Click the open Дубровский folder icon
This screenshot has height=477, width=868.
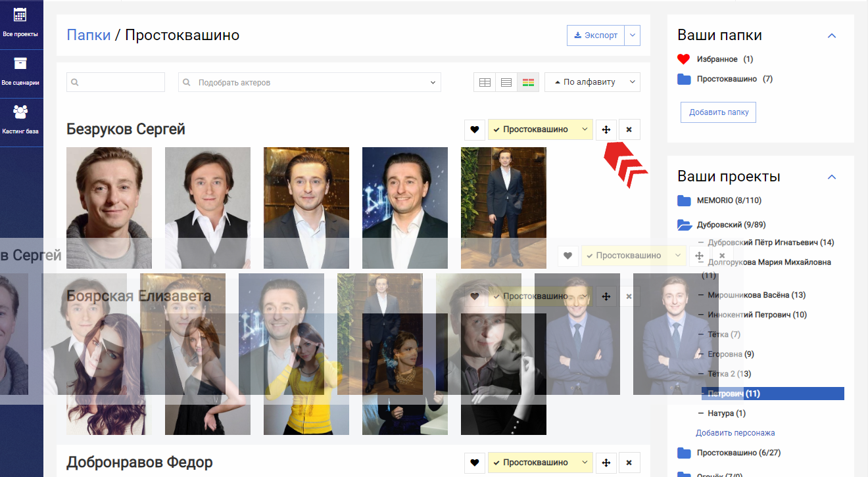pos(685,225)
